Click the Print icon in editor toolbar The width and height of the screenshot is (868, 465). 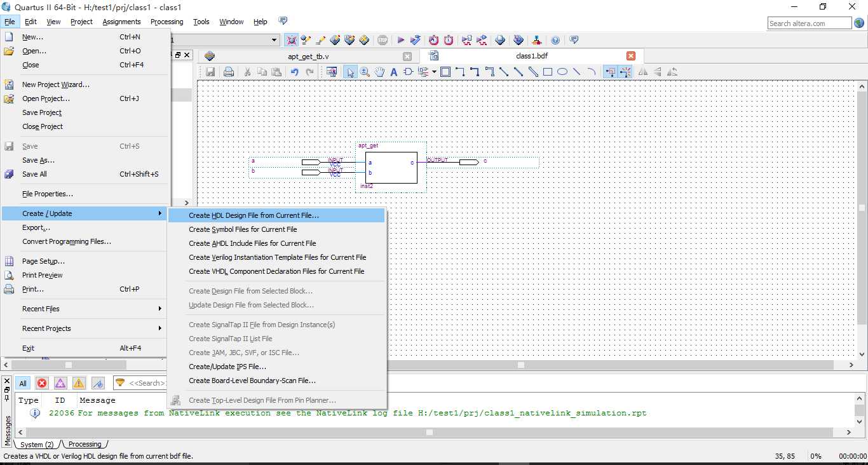[x=229, y=72]
